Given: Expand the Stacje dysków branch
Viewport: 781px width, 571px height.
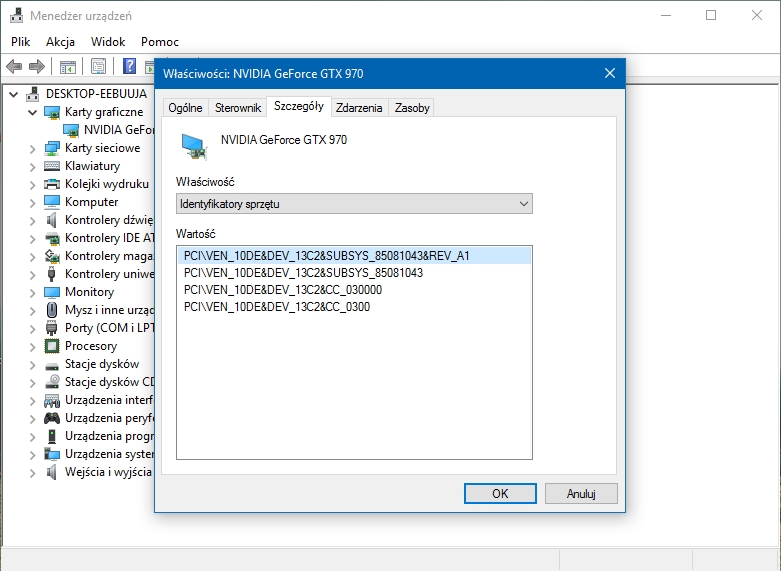Looking at the screenshot, I should point(32,364).
